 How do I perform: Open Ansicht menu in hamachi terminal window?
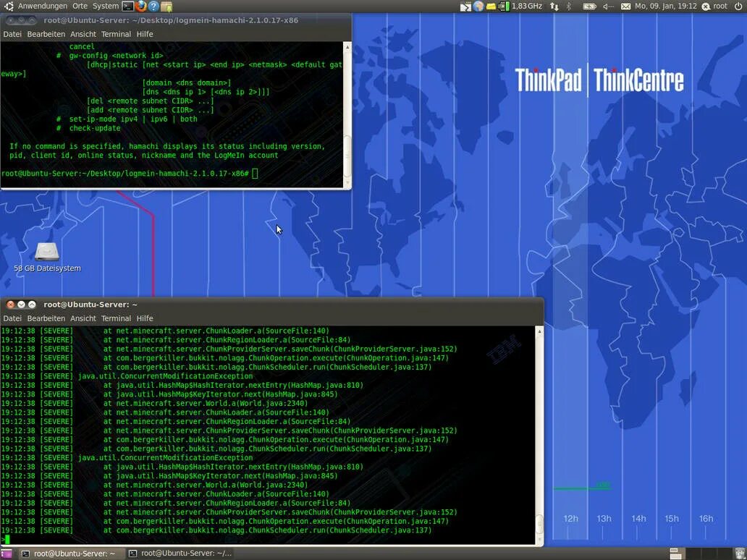click(83, 34)
